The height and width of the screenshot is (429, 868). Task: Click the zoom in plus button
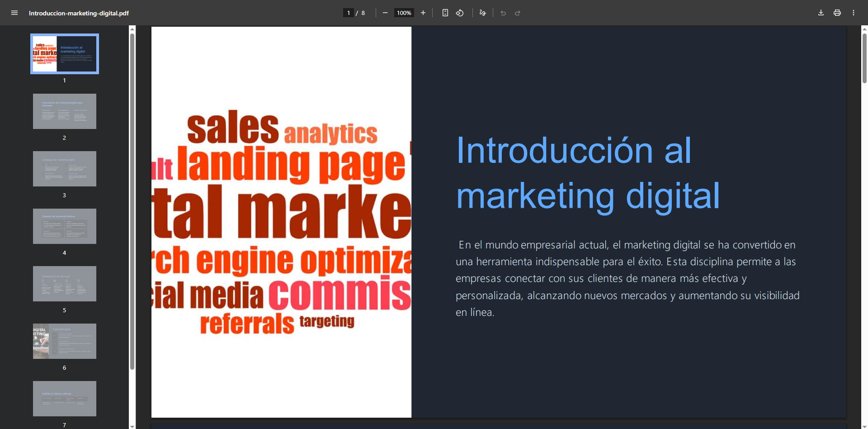pos(423,13)
